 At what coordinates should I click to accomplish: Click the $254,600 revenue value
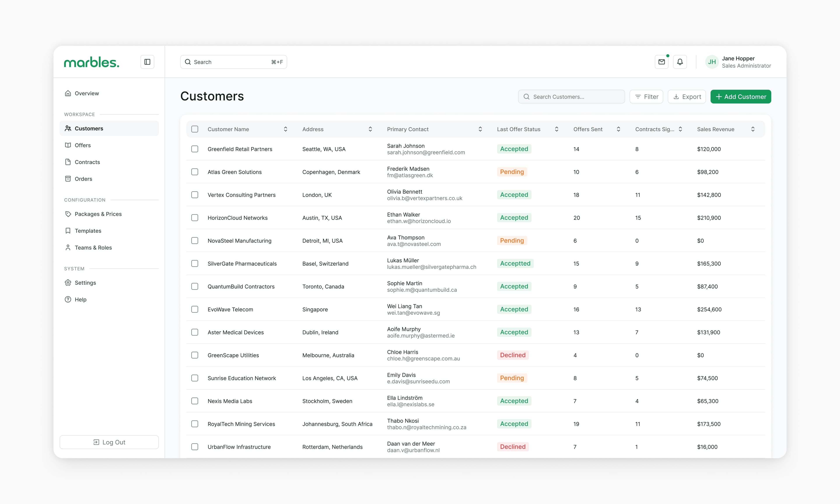(709, 309)
